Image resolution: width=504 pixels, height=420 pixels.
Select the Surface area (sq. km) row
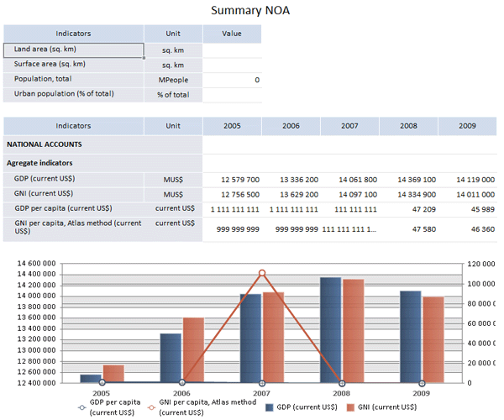pos(74,65)
